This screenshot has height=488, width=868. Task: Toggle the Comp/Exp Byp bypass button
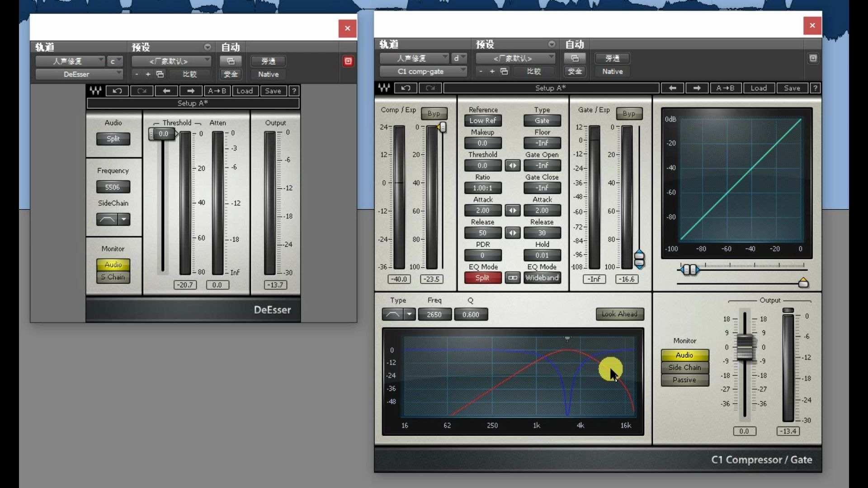[434, 113]
